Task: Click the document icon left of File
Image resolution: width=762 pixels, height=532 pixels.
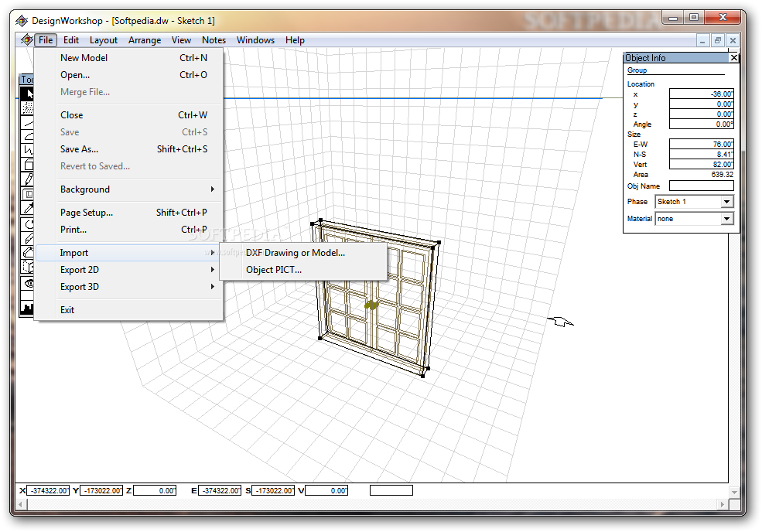Action: click(x=27, y=40)
